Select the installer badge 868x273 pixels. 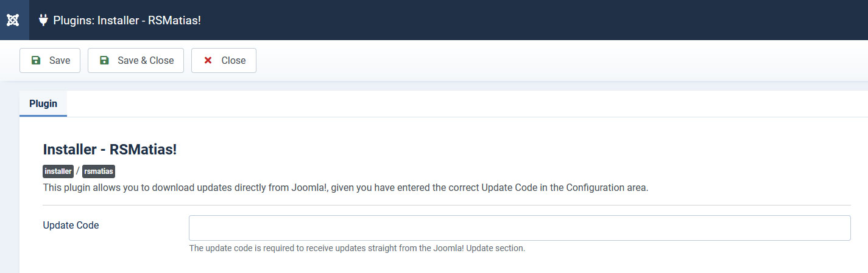coord(58,171)
